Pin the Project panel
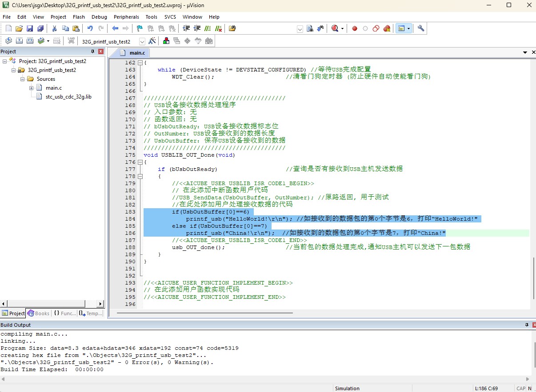536x392 pixels. tap(92, 51)
